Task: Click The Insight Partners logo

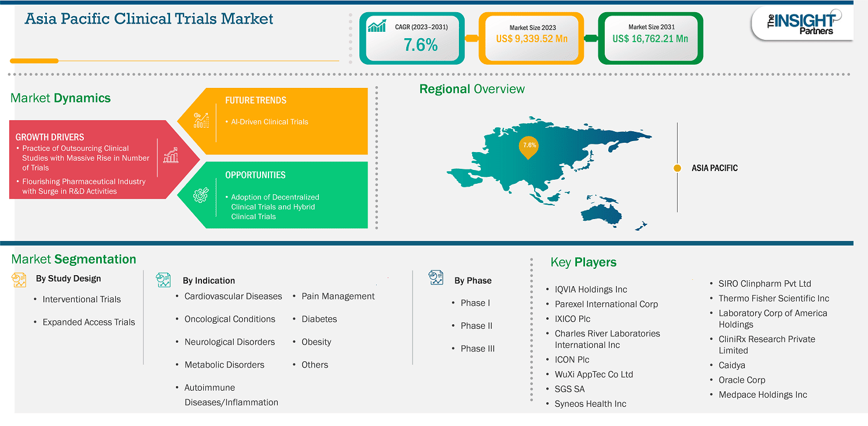Action: pyautogui.click(x=804, y=22)
